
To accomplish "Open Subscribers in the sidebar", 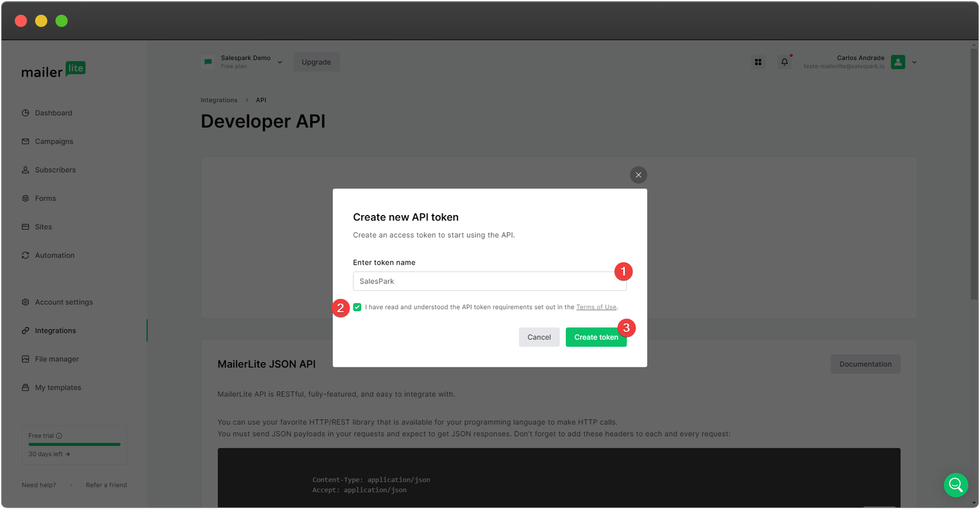I will (x=55, y=170).
